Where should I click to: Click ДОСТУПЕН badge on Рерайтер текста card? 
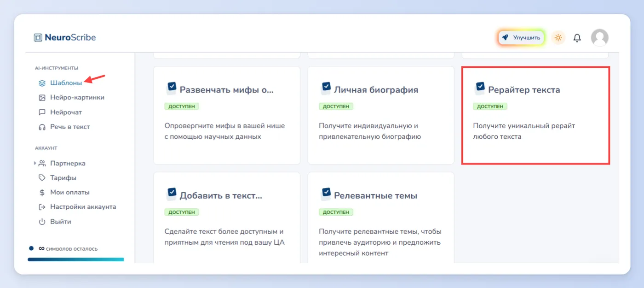point(490,106)
